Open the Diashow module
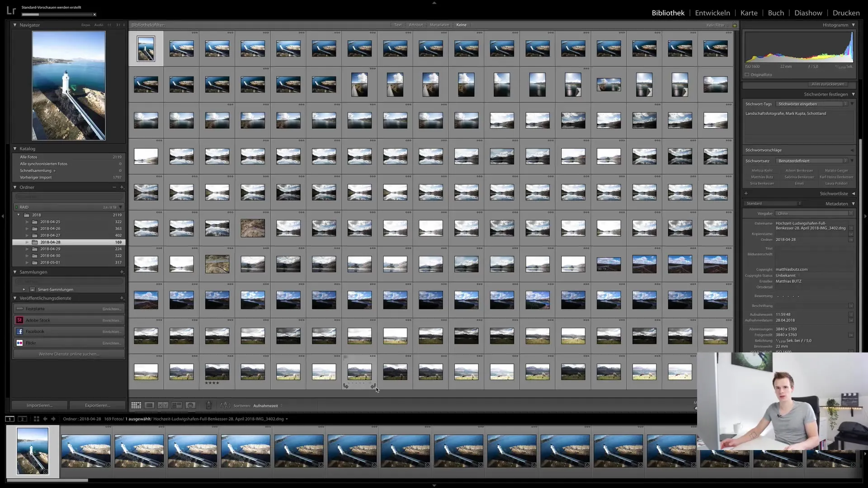This screenshot has height=488, width=868. point(808,13)
